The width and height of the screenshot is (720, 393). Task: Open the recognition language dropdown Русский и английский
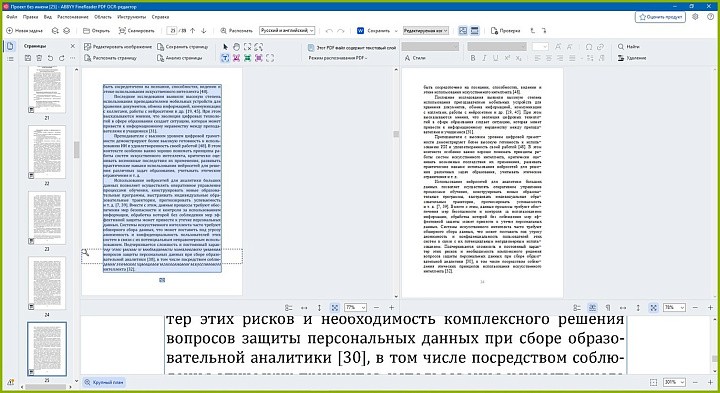[x=287, y=30]
